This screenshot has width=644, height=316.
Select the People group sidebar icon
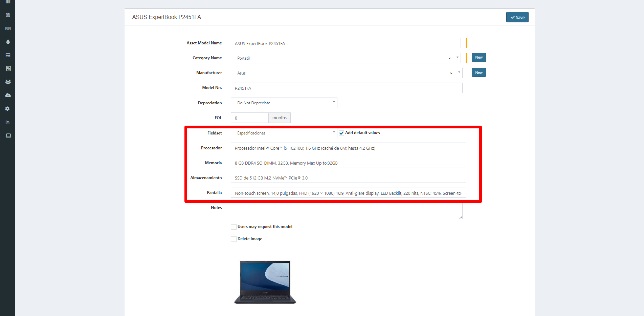[x=8, y=82]
